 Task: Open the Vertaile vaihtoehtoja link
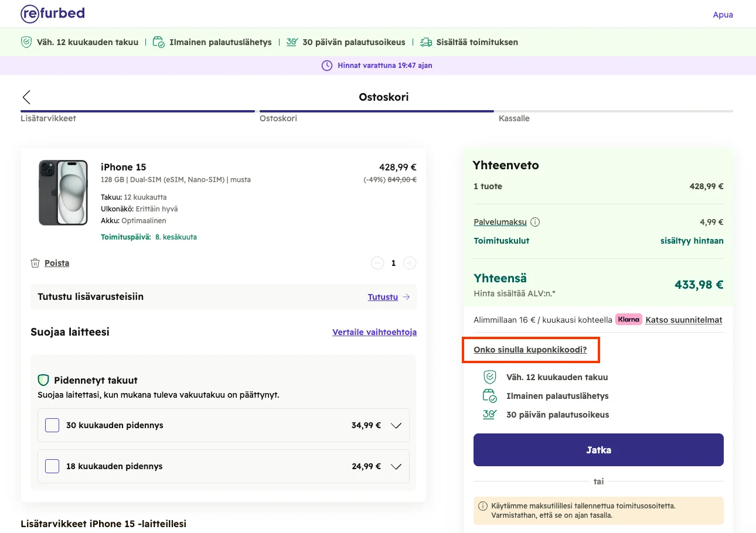point(374,332)
